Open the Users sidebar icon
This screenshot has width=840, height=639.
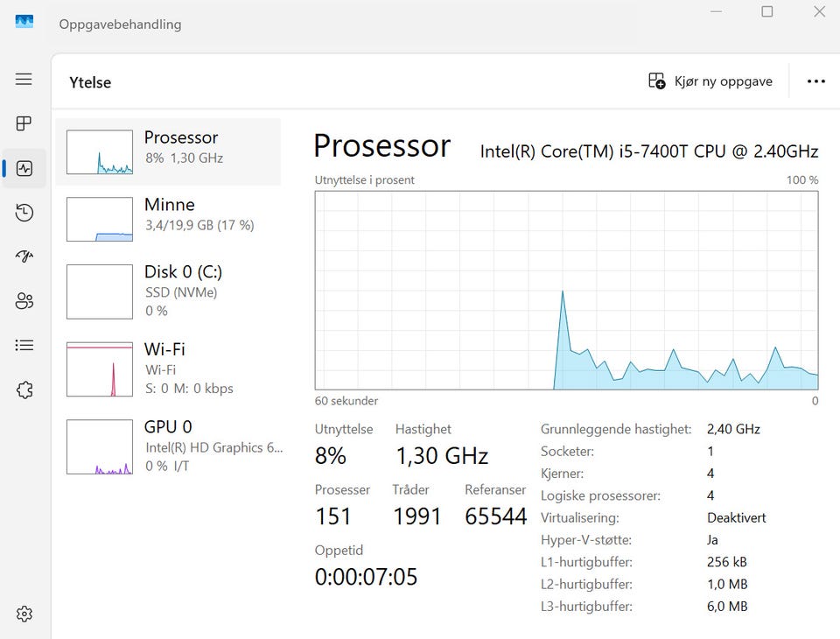[x=24, y=301]
